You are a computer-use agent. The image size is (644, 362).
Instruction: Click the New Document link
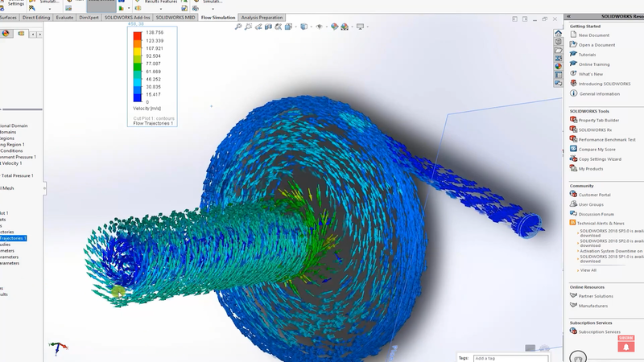click(x=593, y=35)
